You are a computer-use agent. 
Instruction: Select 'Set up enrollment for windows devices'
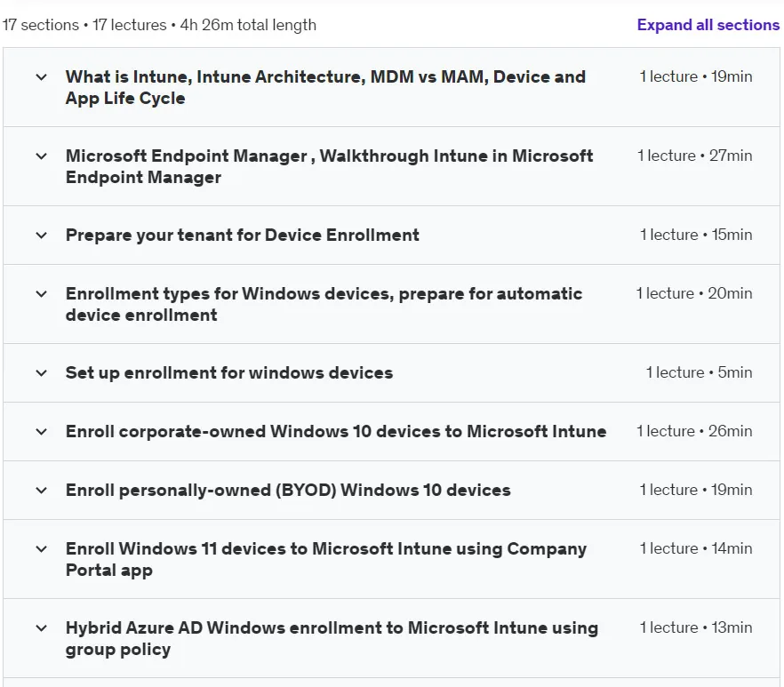point(229,372)
